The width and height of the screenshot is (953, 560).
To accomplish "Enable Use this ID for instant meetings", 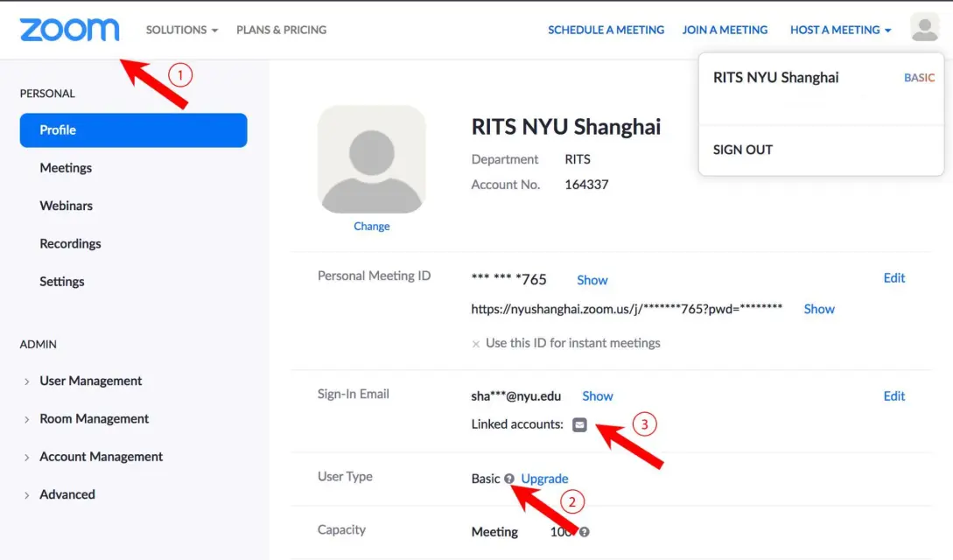I will (x=476, y=343).
